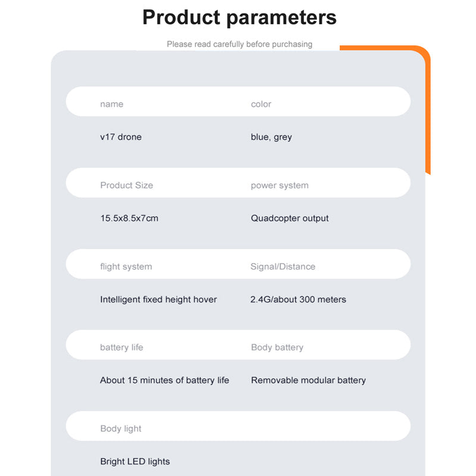Click "About 15 minutes of battery life" text

coord(164,380)
